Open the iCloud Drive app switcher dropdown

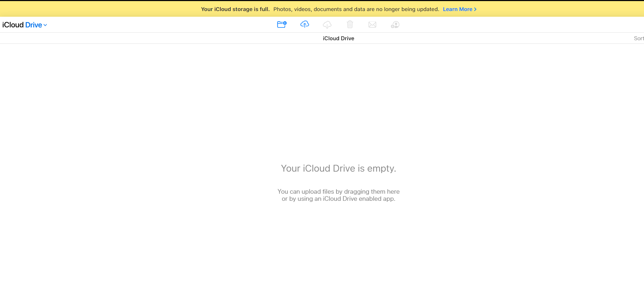[25, 25]
